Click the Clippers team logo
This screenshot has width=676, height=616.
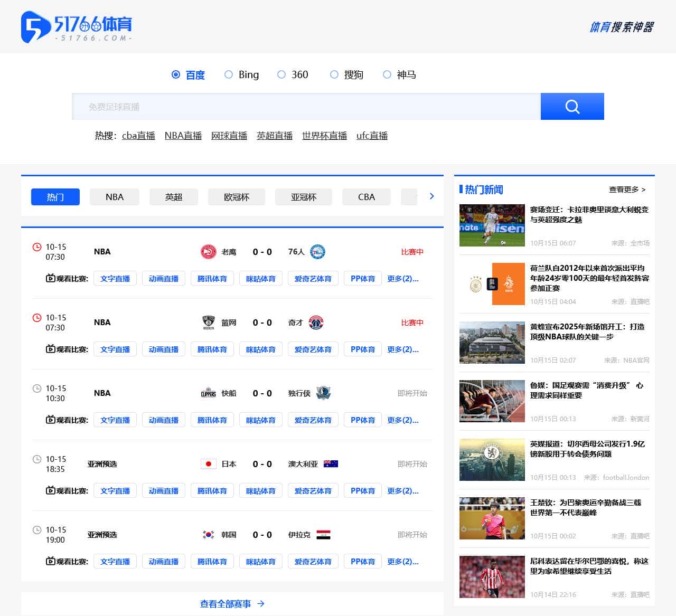209,393
